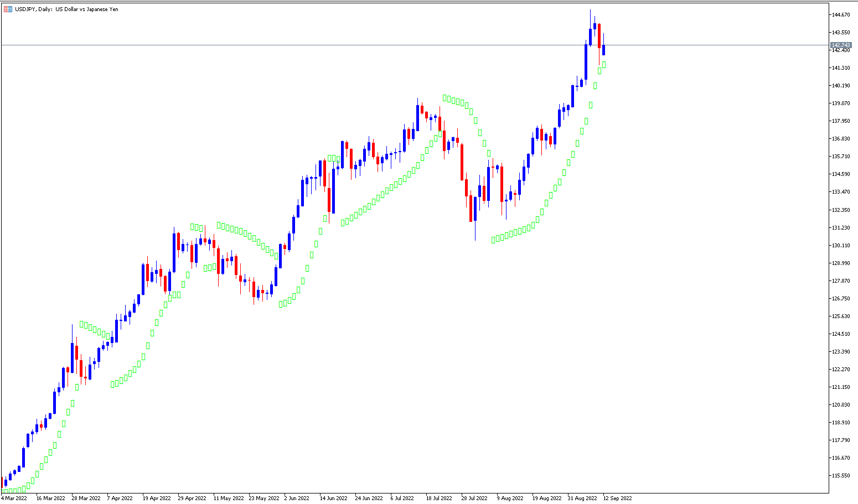Click the '4 Mar 2022' date label
The height and width of the screenshot is (504, 858).
tap(14, 498)
